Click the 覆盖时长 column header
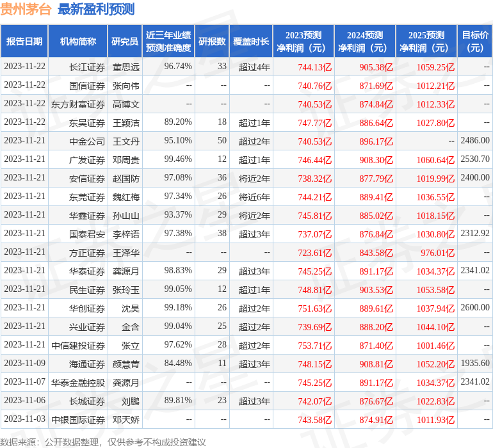Viewport: 493px width, 448px height. pos(251,41)
